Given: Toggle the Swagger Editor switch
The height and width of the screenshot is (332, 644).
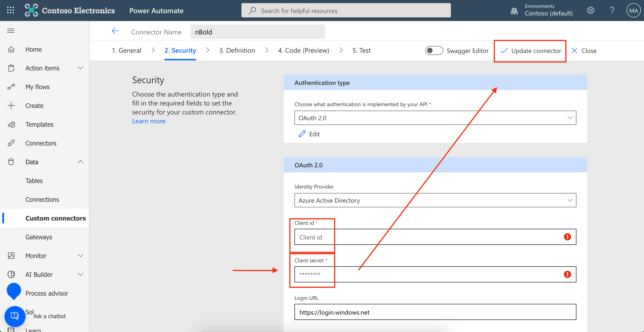Looking at the screenshot, I should coord(434,51).
